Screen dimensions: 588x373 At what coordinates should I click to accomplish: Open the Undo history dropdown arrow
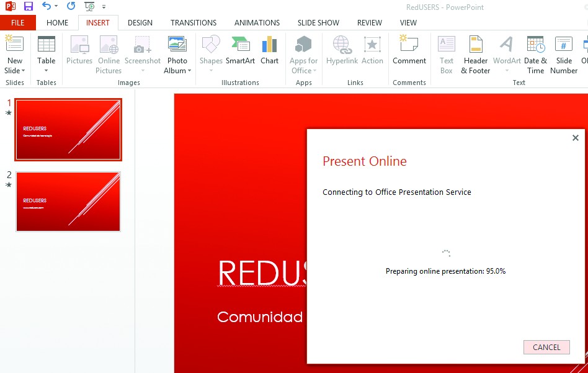56,6
